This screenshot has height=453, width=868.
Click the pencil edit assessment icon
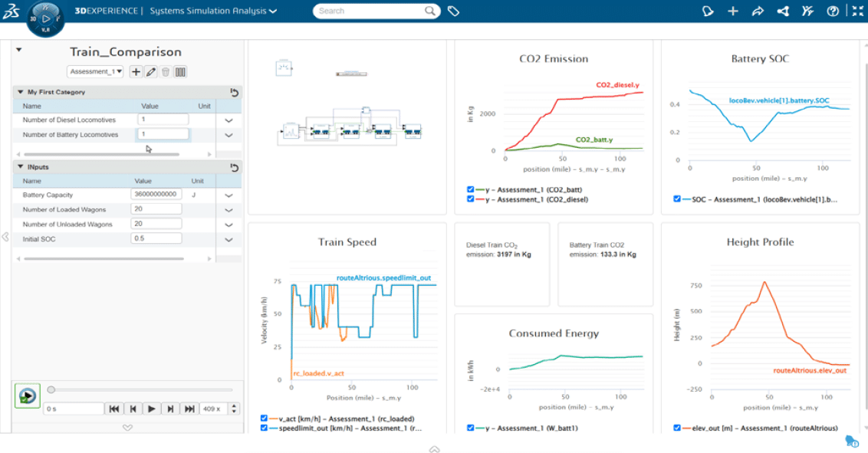151,71
